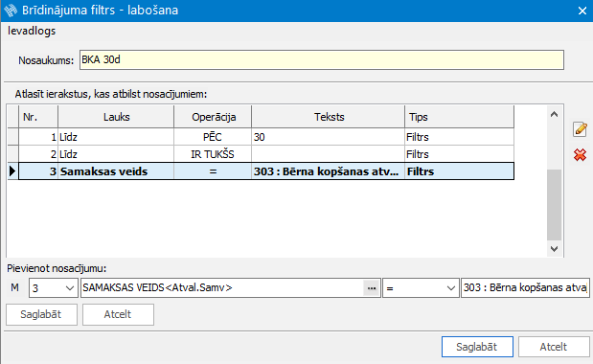
Task: Click the application icon in title bar
Action: pos(11,11)
